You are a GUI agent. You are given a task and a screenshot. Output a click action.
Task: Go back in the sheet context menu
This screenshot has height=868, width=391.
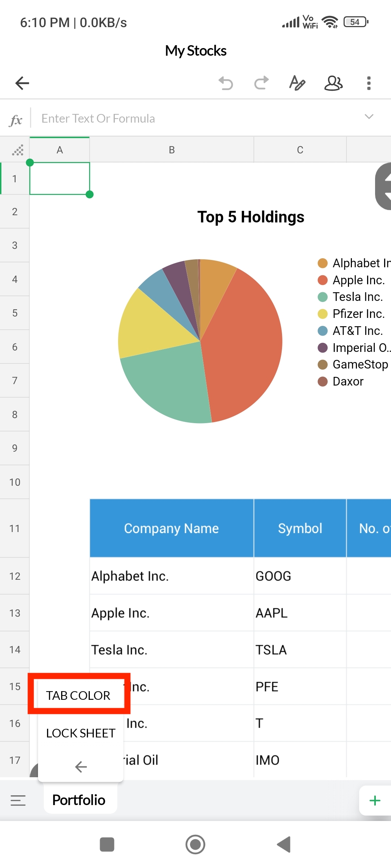tap(81, 766)
